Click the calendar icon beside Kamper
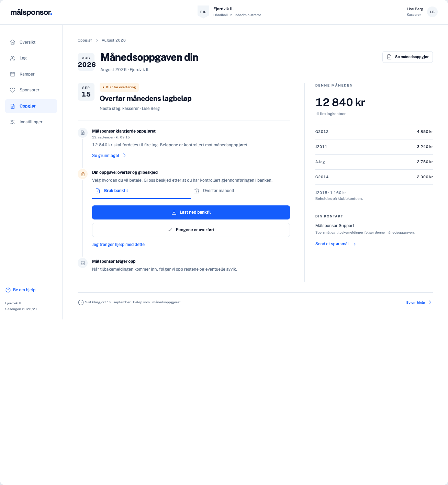448x485 pixels. click(x=13, y=74)
